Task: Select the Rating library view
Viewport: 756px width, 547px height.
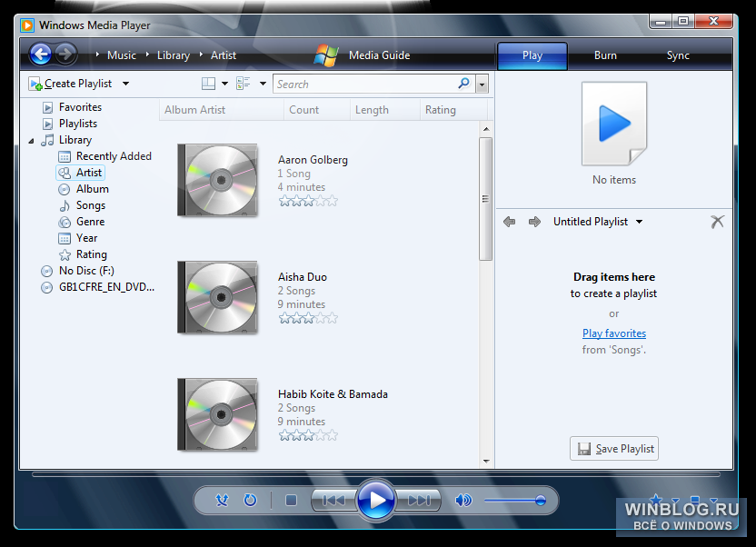Action: (x=92, y=254)
